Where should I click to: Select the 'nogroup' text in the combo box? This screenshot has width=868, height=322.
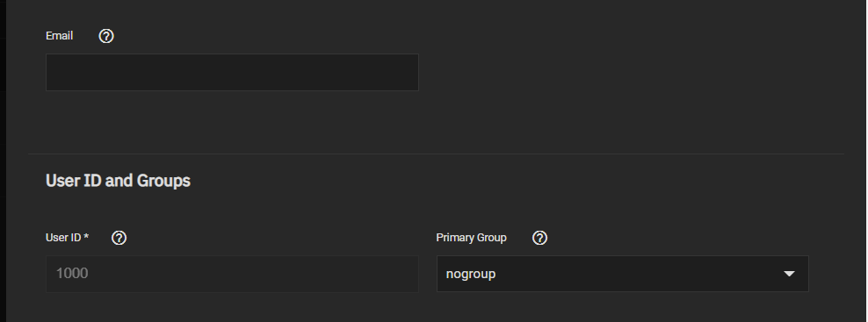(x=471, y=275)
